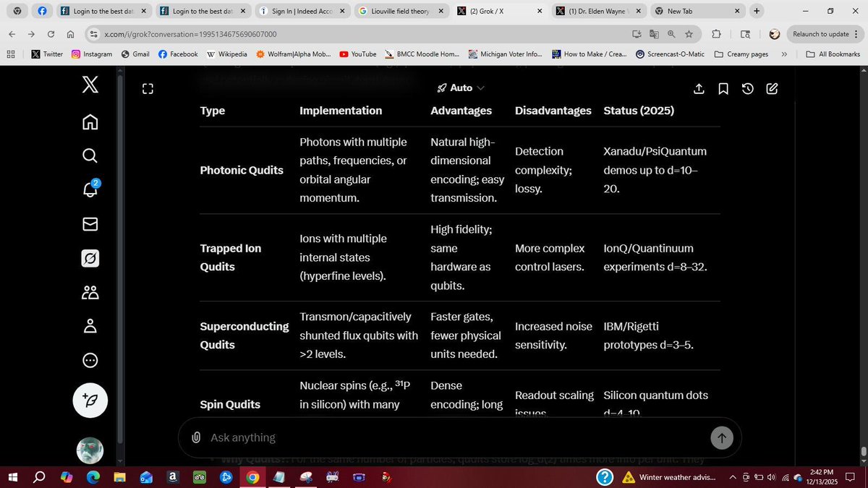Open Wolfram|Alpha bookmark
Screen dimensions: 868x488
[x=293, y=54]
